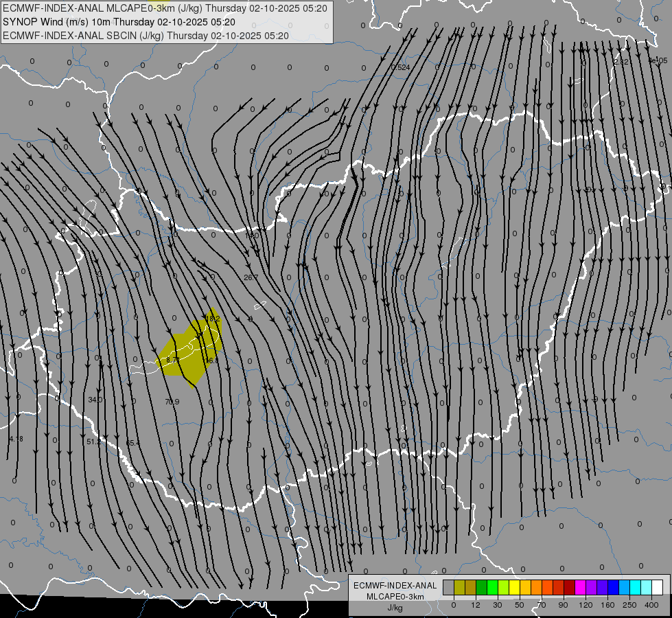Click the 160 tick label on legend scale
This screenshot has width=672, height=618.
(x=607, y=605)
